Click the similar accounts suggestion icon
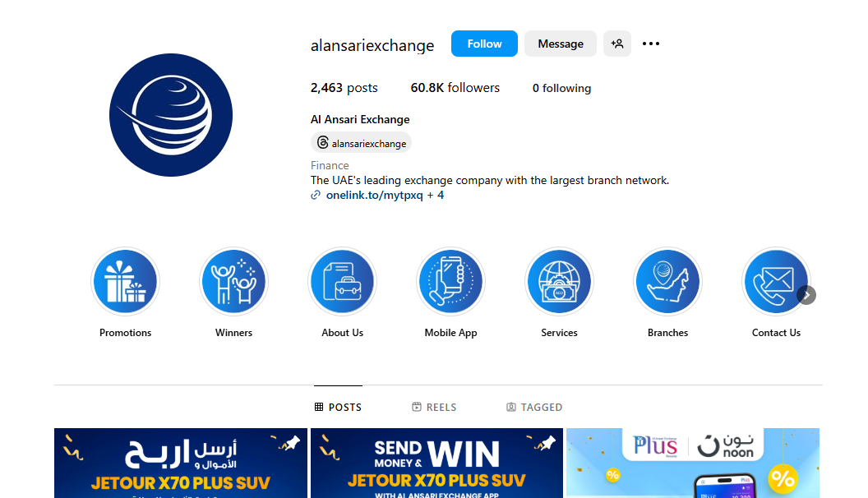Screen dimensions: 868x498 (617, 44)
